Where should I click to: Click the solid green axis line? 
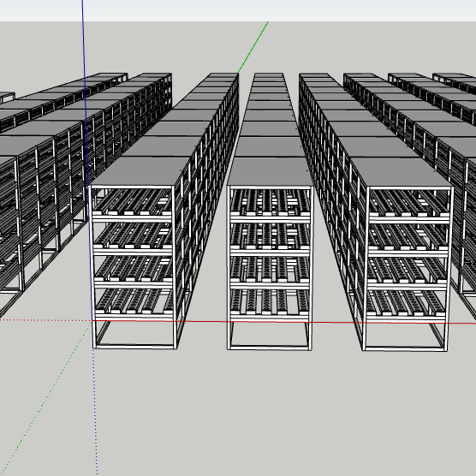[x=253, y=47]
